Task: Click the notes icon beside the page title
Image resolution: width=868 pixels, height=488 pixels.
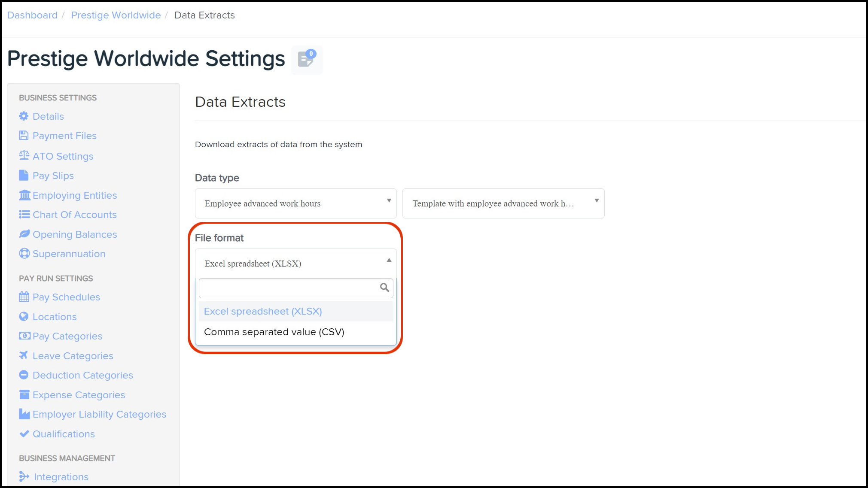Action: pyautogui.click(x=306, y=60)
